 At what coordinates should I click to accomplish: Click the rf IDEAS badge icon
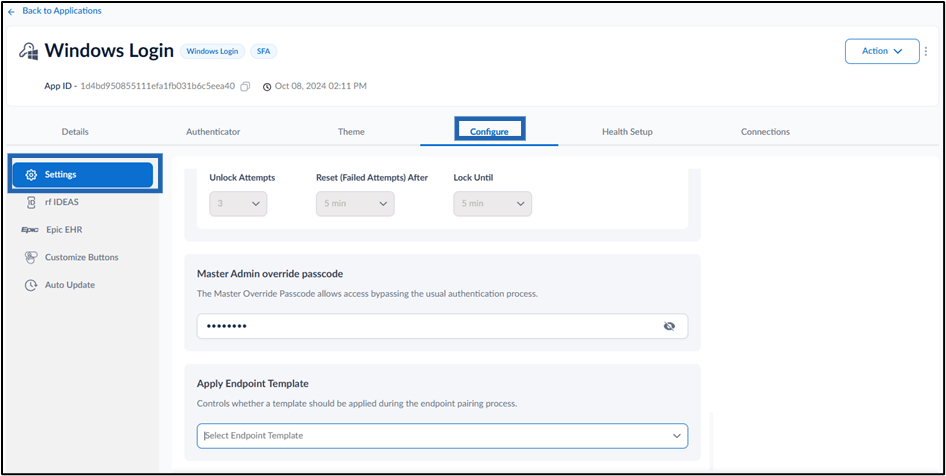[x=31, y=203]
